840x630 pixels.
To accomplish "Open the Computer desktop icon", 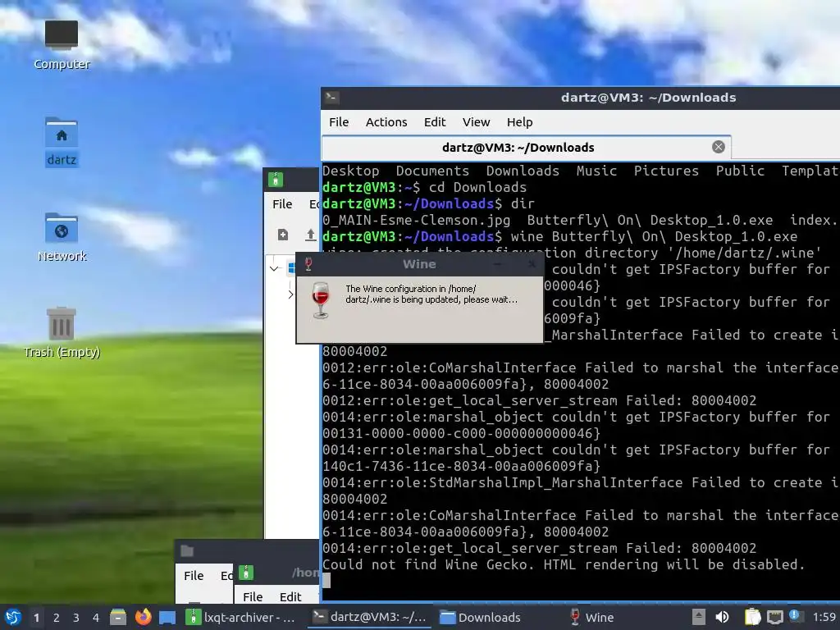I will click(x=61, y=44).
